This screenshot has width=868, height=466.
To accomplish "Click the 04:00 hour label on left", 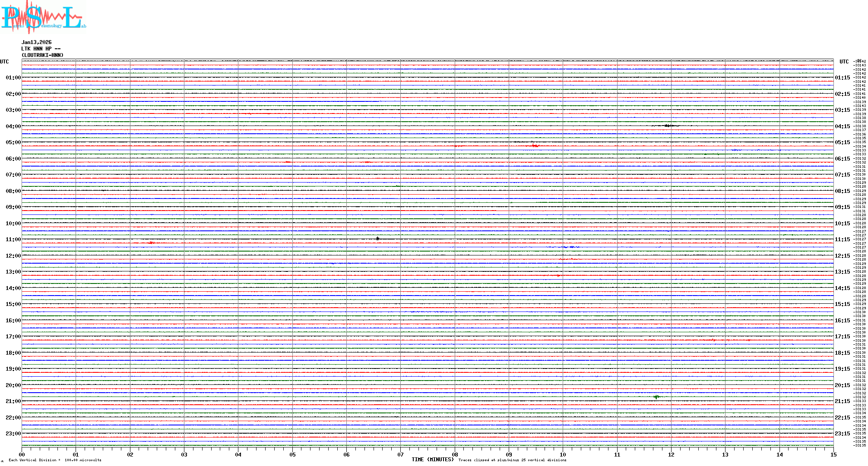I will 13,126.
